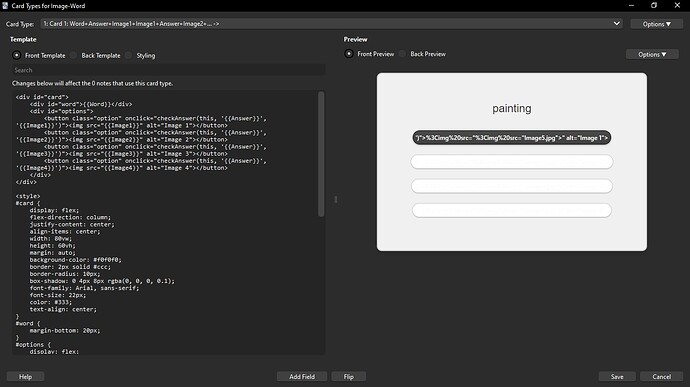Select the Back Template radio button
This screenshot has height=387, width=690.
pyautogui.click(x=73, y=55)
